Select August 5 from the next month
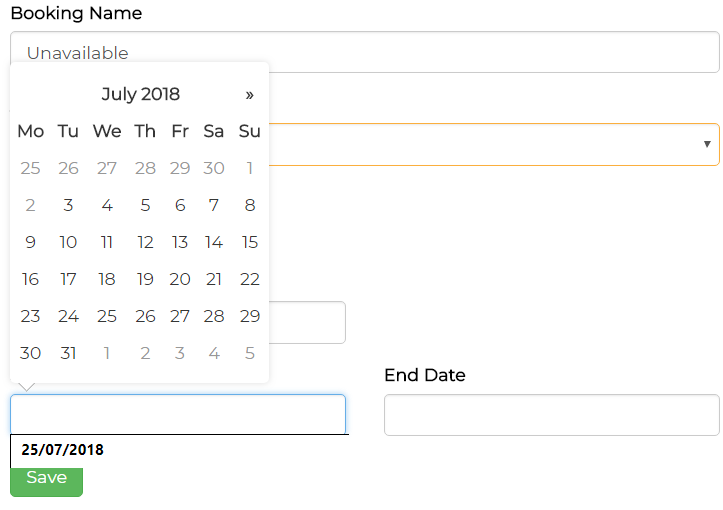Screen dimensions: 723x510 (x=250, y=353)
